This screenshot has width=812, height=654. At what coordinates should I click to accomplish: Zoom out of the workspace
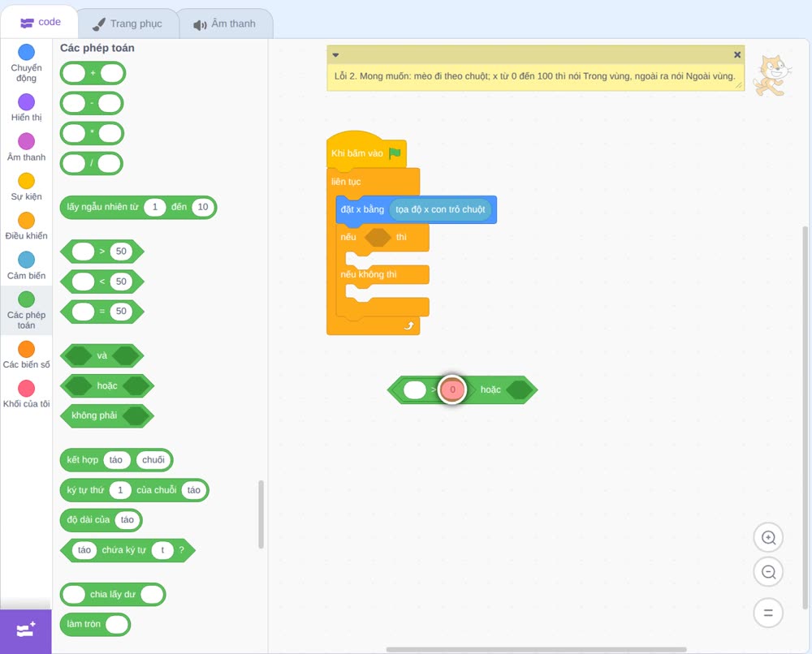[768, 572]
